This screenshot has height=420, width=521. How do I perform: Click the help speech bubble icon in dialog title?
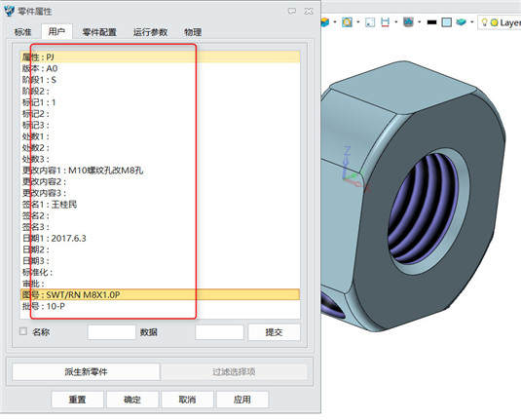point(292,11)
